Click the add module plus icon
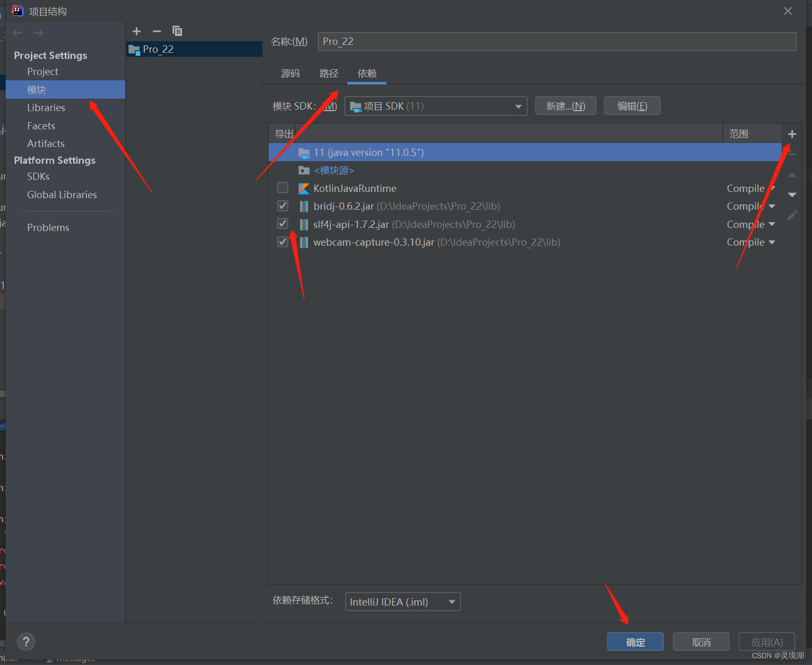812x665 pixels. [x=137, y=31]
